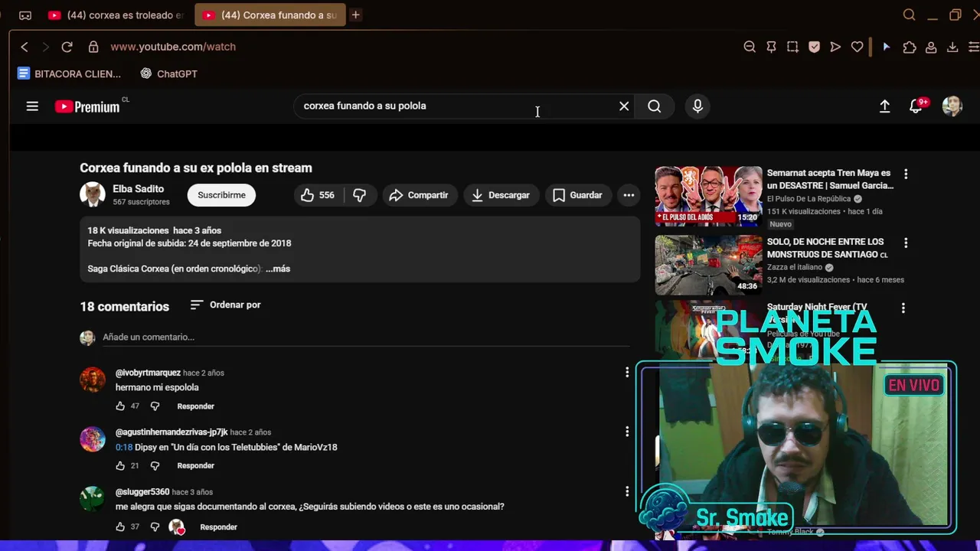Open options menu for @slugger5360 comment
The height and width of the screenshot is (551, 980).
point(627,492)
